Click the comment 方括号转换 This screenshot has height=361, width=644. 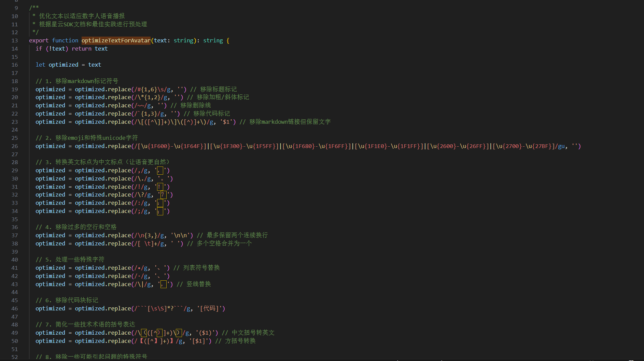click(x=236, y=341)
